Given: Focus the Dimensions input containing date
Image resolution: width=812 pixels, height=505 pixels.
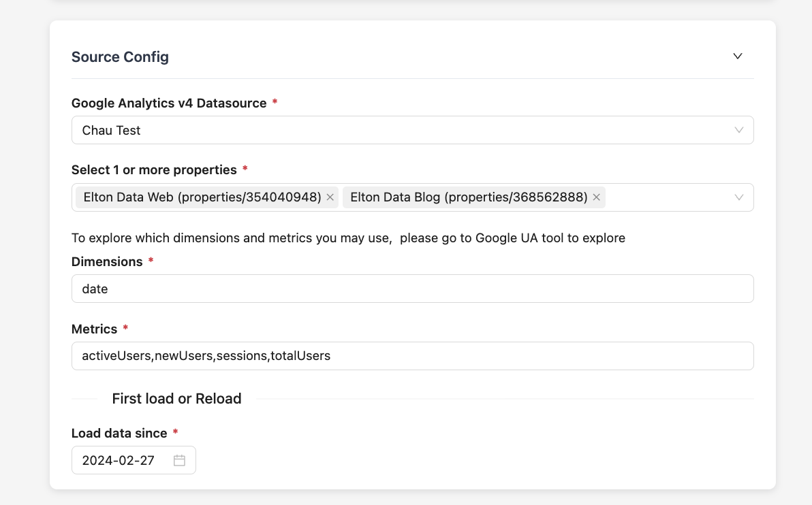Looking at the screenshot, I should coord(412,289).
